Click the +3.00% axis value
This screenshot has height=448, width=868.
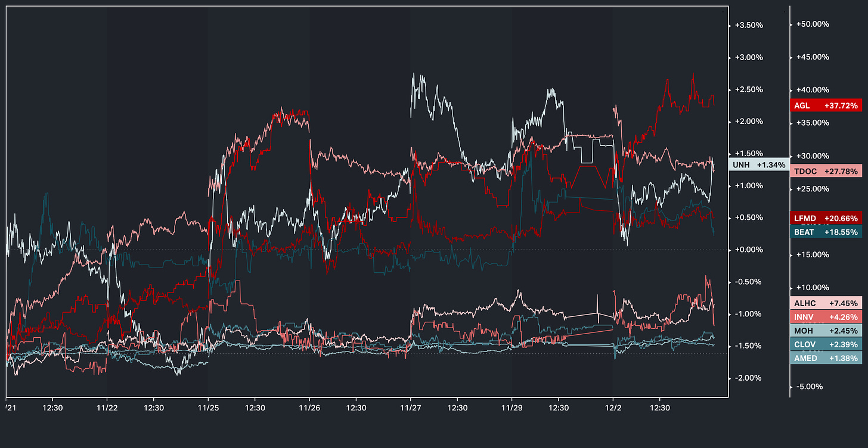tap(749, 57)
